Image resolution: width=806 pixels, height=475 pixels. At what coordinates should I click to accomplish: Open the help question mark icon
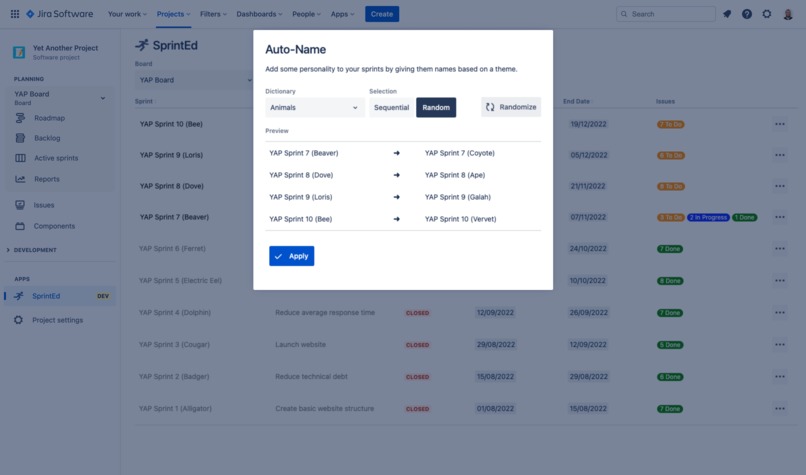[x=747, y=14]
